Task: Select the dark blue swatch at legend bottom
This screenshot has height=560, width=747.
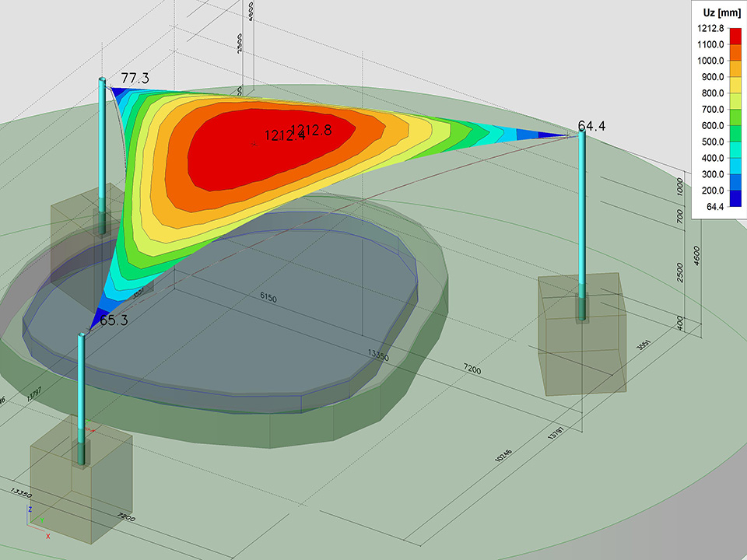Action: point(733,198)
